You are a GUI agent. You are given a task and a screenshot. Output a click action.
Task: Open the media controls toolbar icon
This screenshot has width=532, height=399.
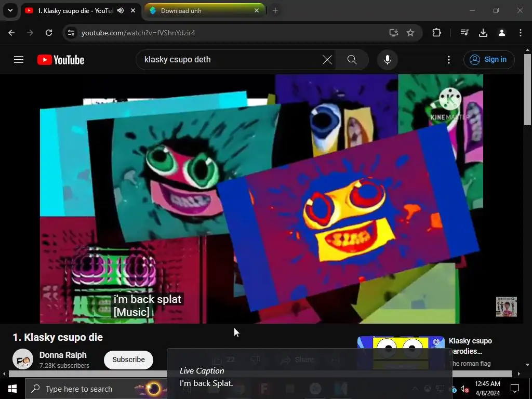pyautogui.click(x=464, y=33)
